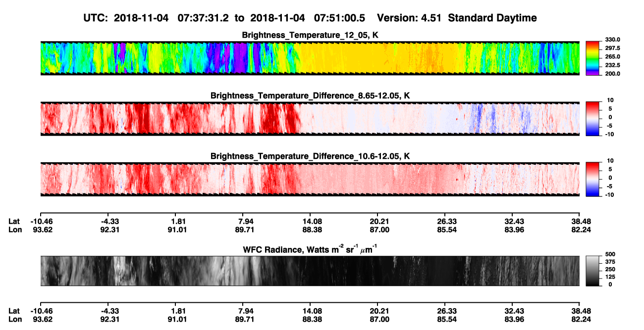Click latitude 26.33 under the 10.6-12.05 panel
This screenshot has height=330, width=644.
coord(445,221)
